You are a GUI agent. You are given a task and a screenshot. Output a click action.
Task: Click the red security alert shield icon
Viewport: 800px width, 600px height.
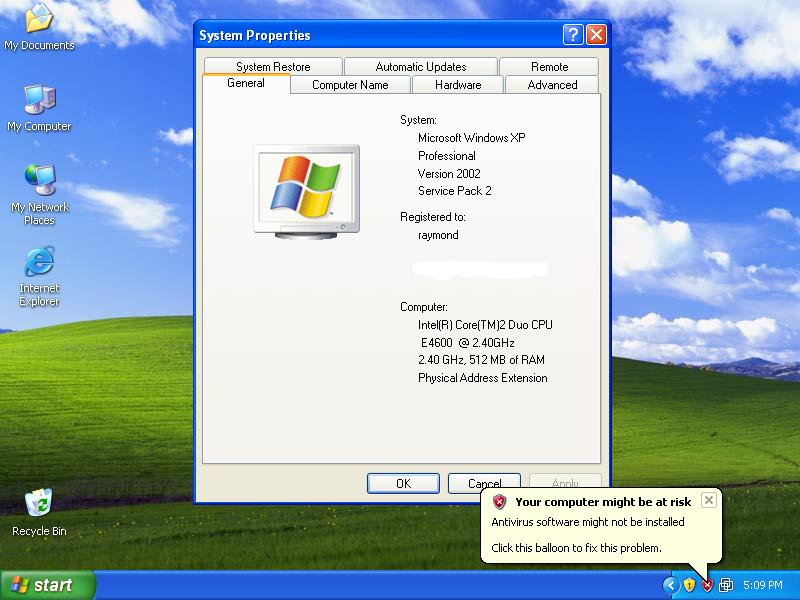pos(707,585)
